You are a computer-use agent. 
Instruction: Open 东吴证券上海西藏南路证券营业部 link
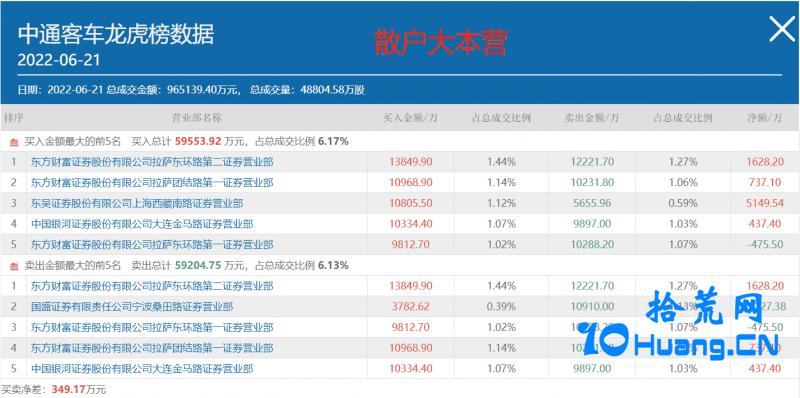(x=137, y=204)
